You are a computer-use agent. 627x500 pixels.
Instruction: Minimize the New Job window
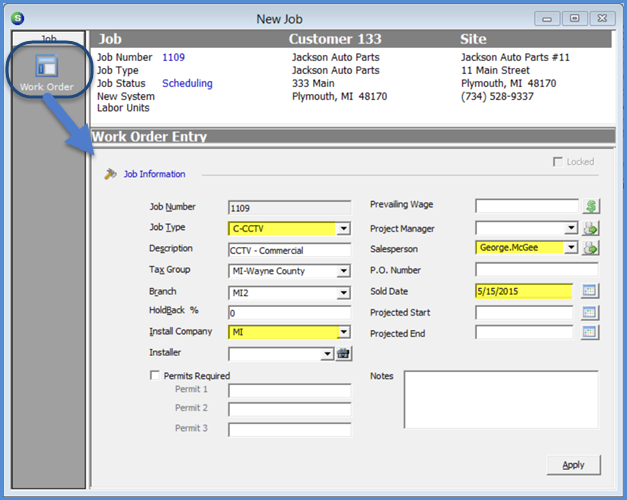pos(547,18)
